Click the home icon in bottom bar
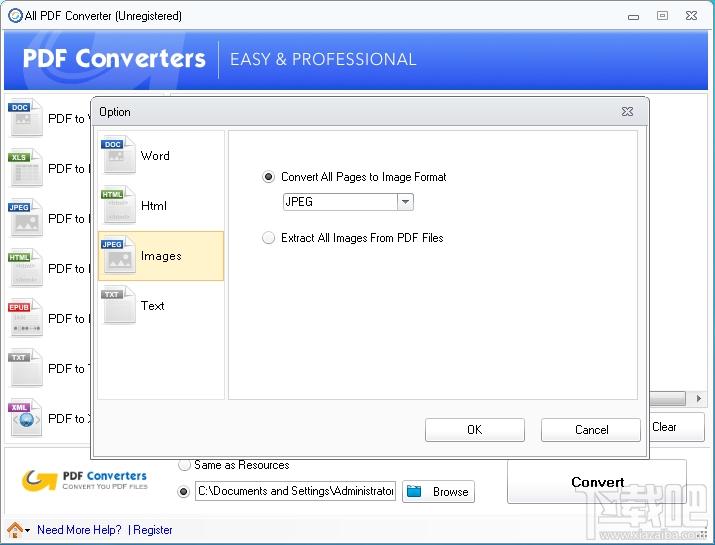Viewport: 715px width, 545px height. [15, 530]
